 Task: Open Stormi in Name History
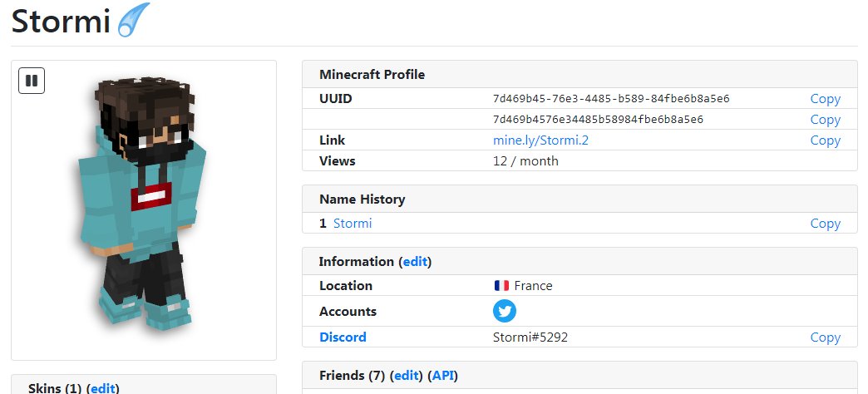(353, 224)
